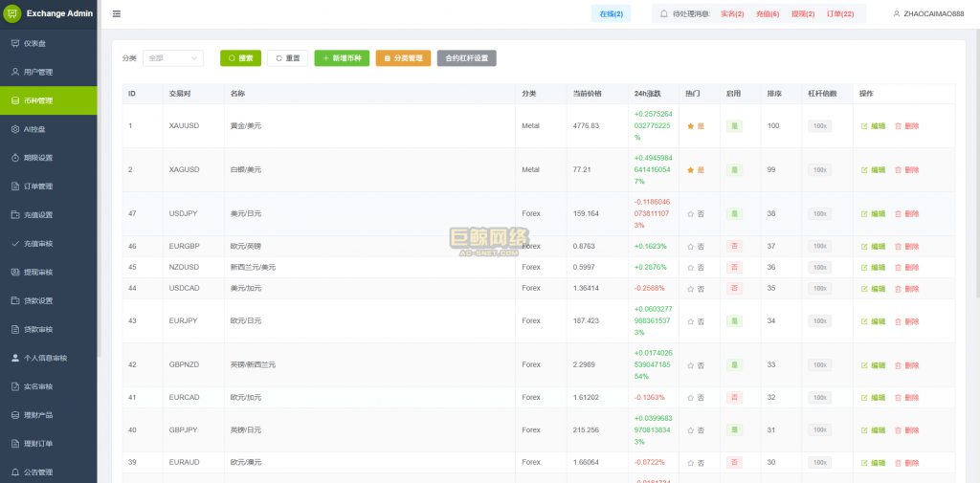Viewport: 980px width, 483px height.
Task: Click the 在线(2) online badge
Action: 611,13
